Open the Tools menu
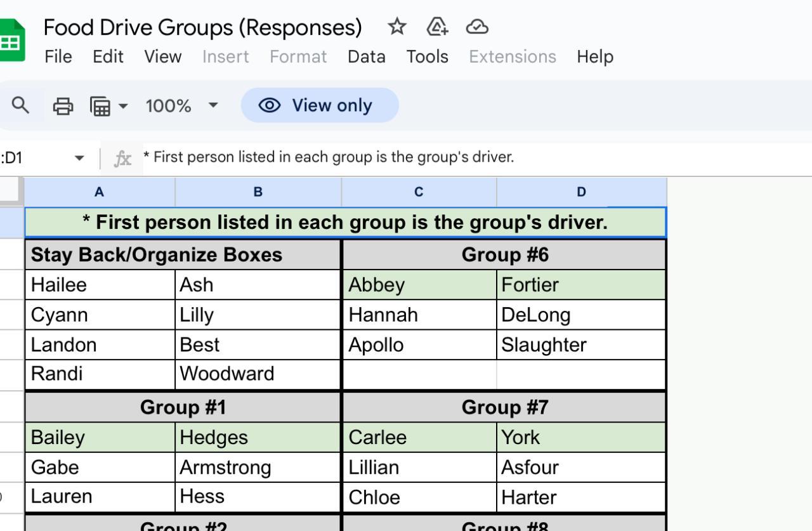The image size is (812, 531). [x=427, y=56]
